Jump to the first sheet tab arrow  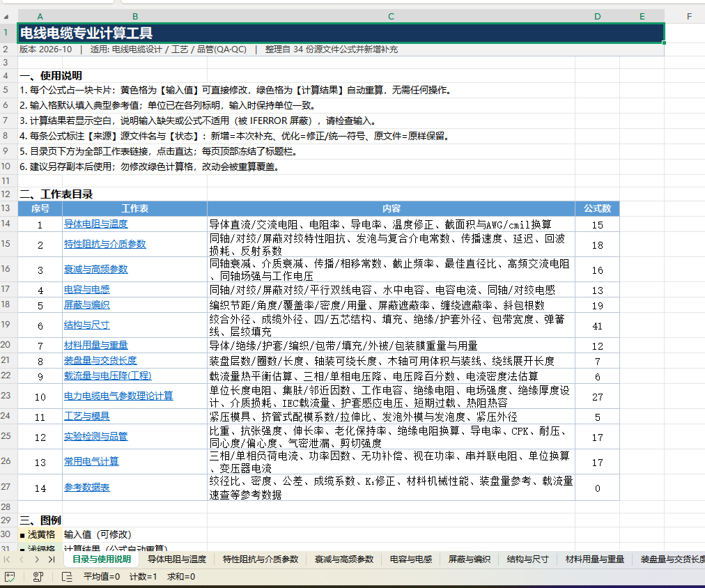pos(7,559)
